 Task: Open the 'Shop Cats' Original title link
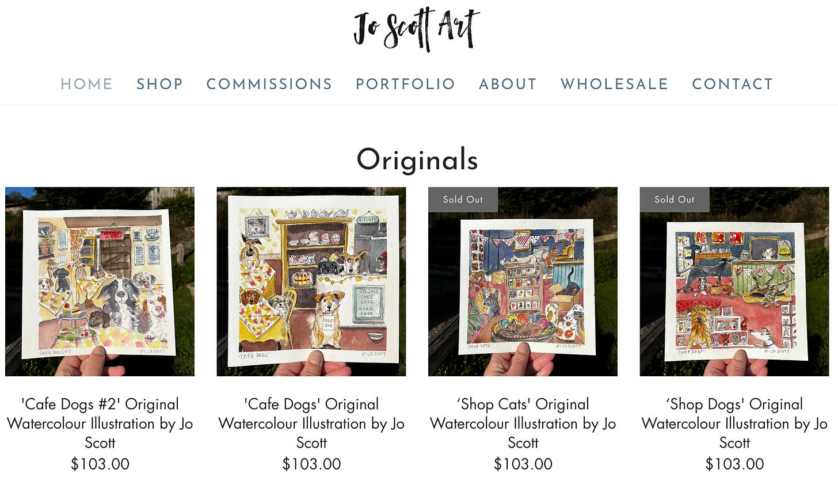(523, 423)
